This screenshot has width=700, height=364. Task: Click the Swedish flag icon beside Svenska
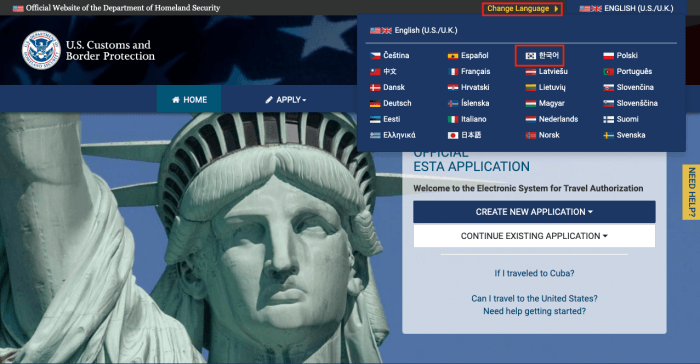coord(608,135)
